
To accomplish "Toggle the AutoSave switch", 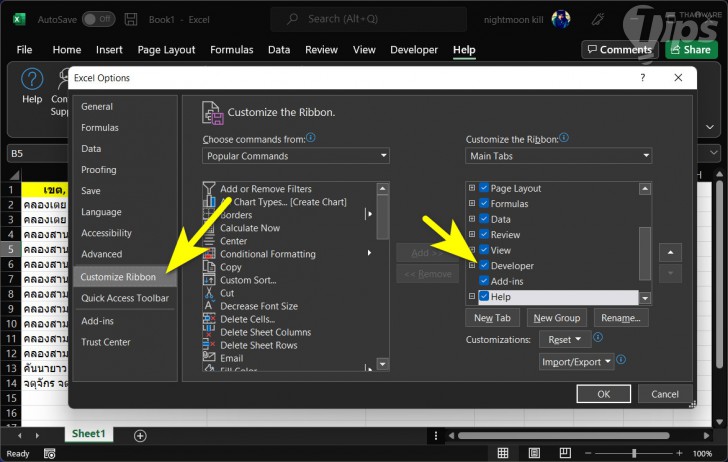I will [98, 19].
